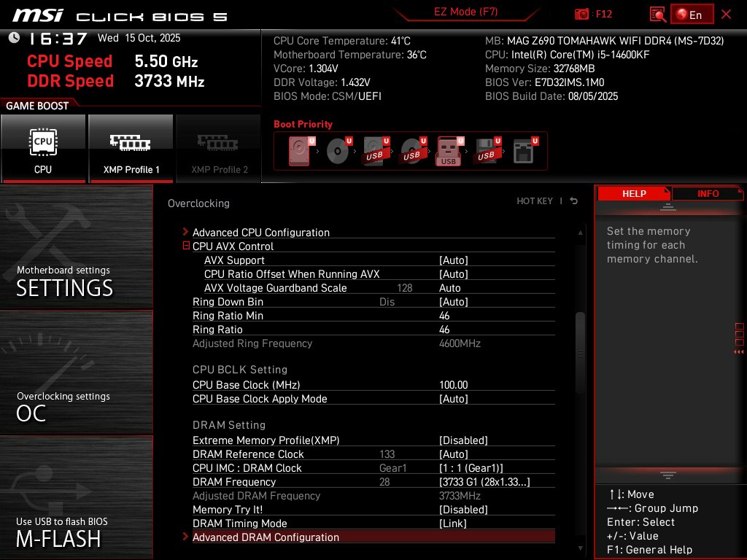
Task: Open the SETTINGS motherboard section
Action: pos(76,246)
